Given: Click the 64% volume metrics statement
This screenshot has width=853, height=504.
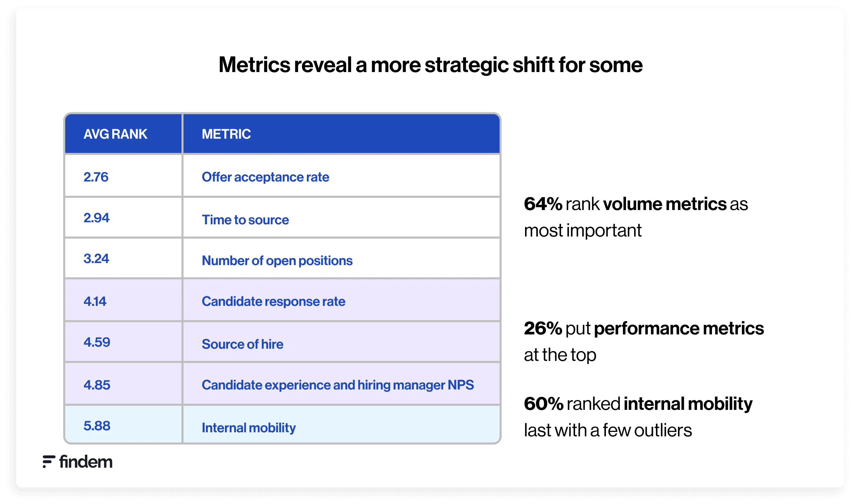Looking at the screenshot, I should click(636, 217).
